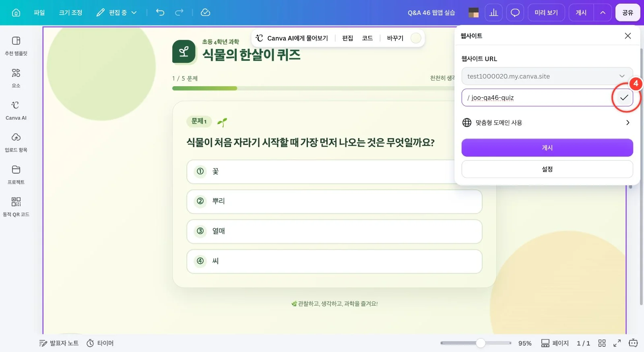
Task: Open the assistant icon in status bar
Action: pyautogui.click(x=633, y=343)
